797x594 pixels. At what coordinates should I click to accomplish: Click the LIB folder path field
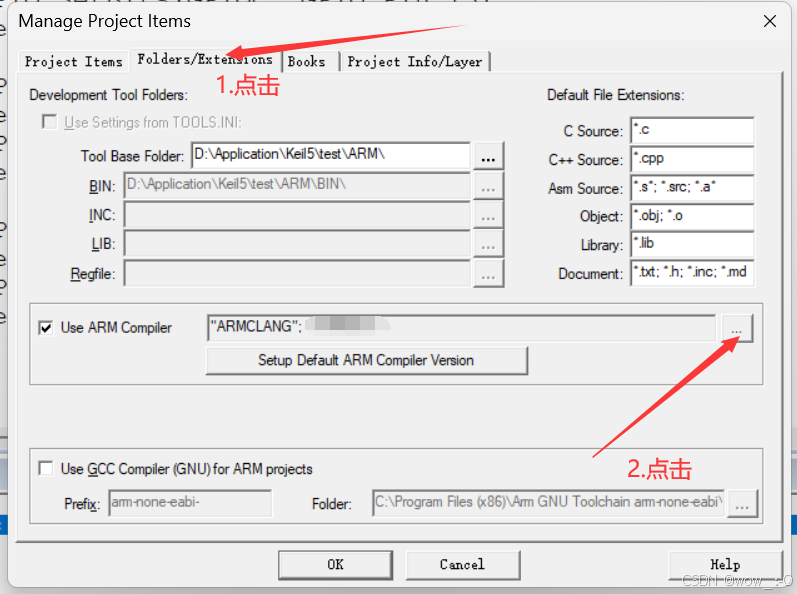[x=297, y=244]
